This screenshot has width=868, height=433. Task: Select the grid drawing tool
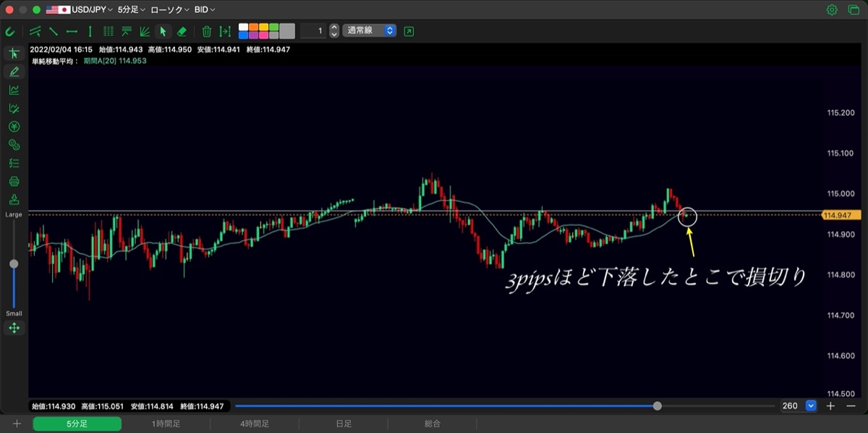coord(109,31)
